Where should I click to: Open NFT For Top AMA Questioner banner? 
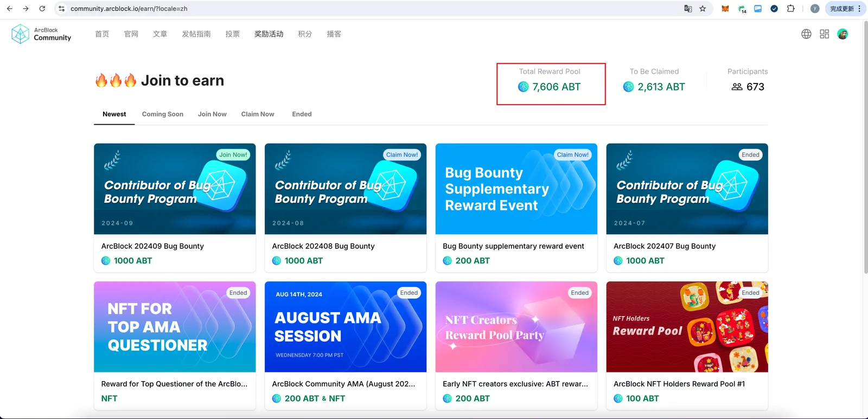point(175,327)
